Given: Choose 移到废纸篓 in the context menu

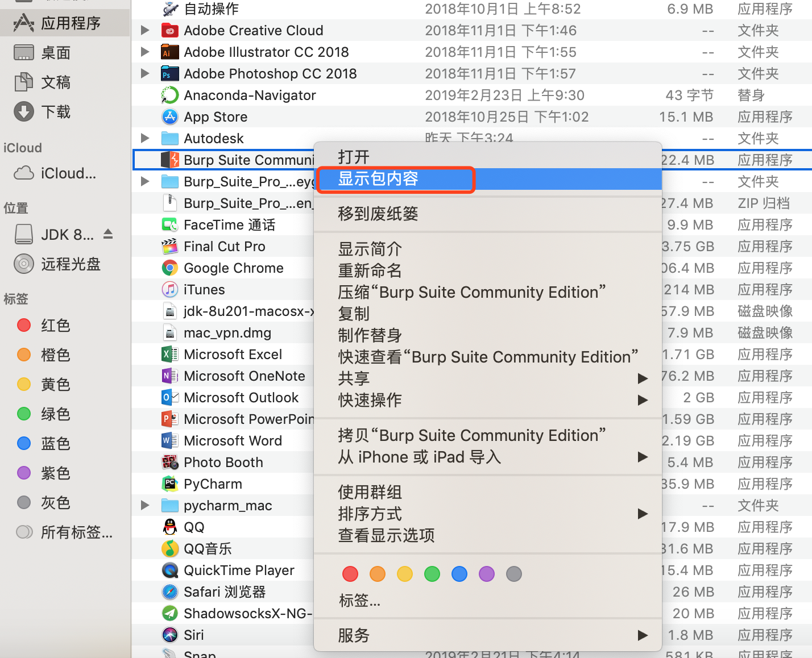Looking at the screenshot, I should click(487, 214).
